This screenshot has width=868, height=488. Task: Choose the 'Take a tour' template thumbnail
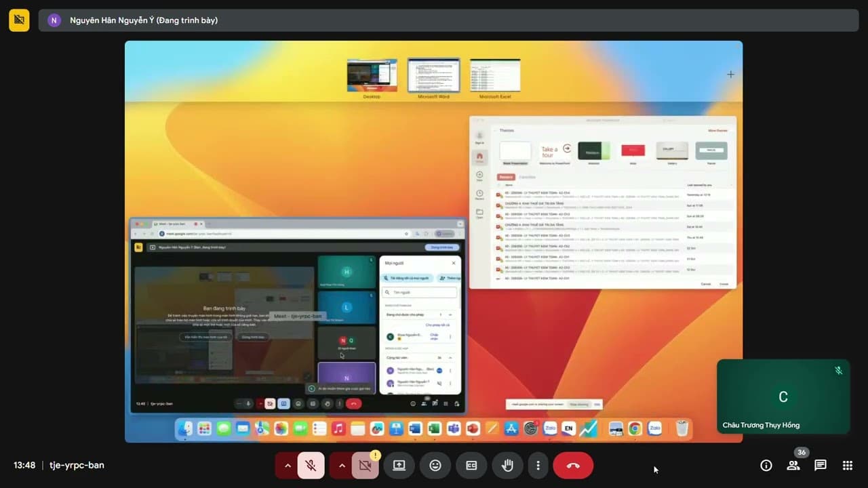point(555,150)
